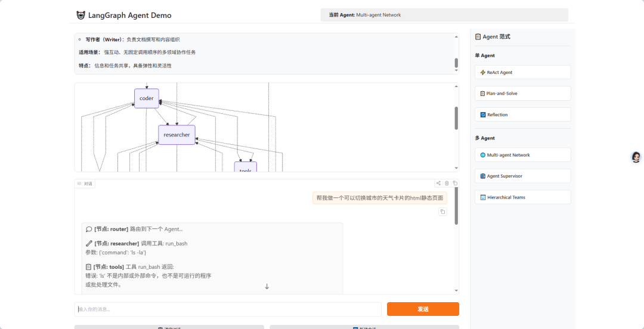Click the [节点: researcher] 调用工具 line
The height and width of the screenshot is (329, 644).
(x=137, y=243)
